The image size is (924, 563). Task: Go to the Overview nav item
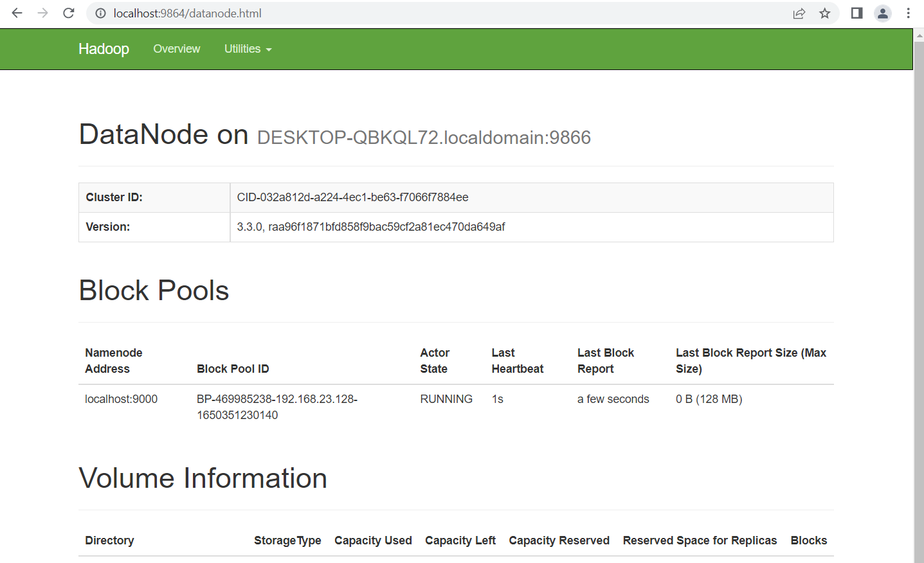tap(176, 49)
